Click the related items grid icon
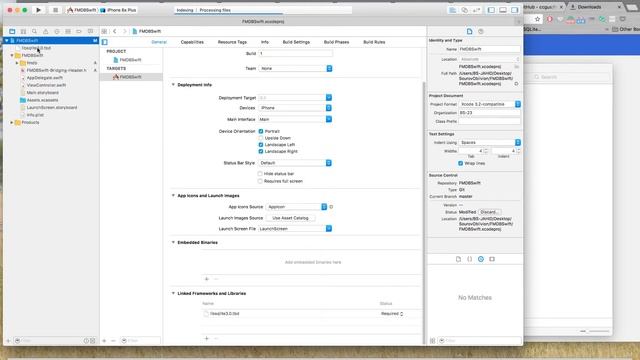 (104, 31)
